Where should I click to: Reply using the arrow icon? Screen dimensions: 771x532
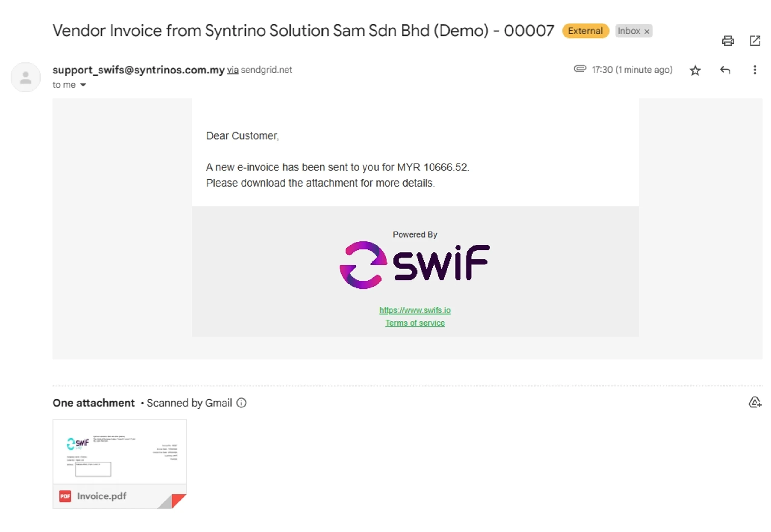tap(725, 70)
